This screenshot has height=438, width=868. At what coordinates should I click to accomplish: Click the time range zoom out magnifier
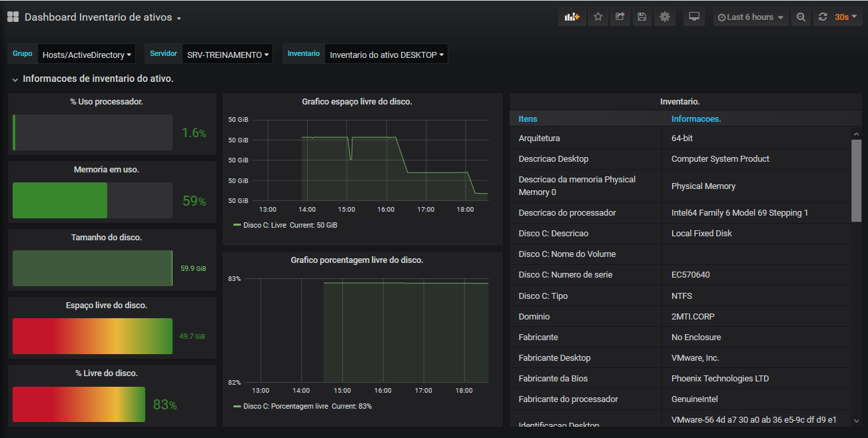point(801,17)
